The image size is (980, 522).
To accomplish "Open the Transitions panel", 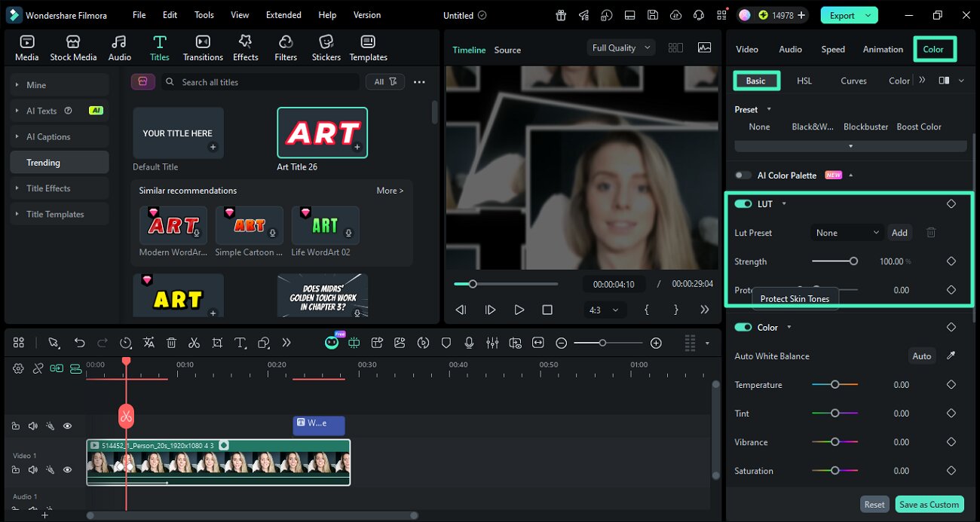I will coord(203,48).
